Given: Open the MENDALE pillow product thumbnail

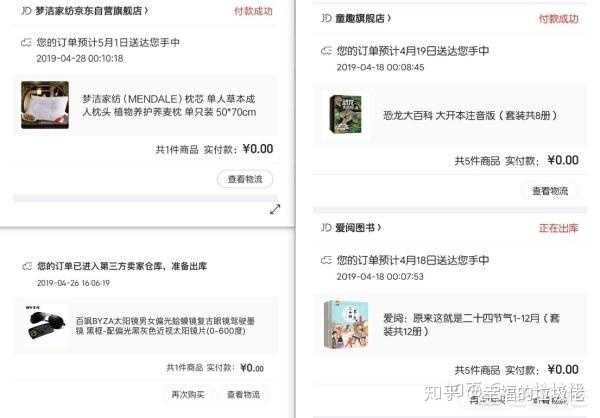Looking at the screenshot, I should (x=45, y=105).
